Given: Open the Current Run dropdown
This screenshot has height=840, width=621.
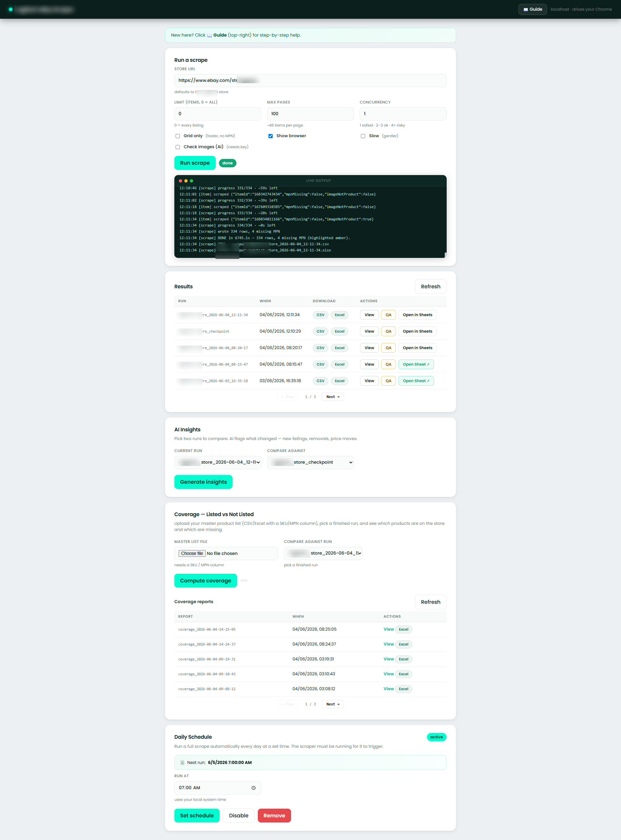Looking at the screenshot, I should tap(218, 462).
